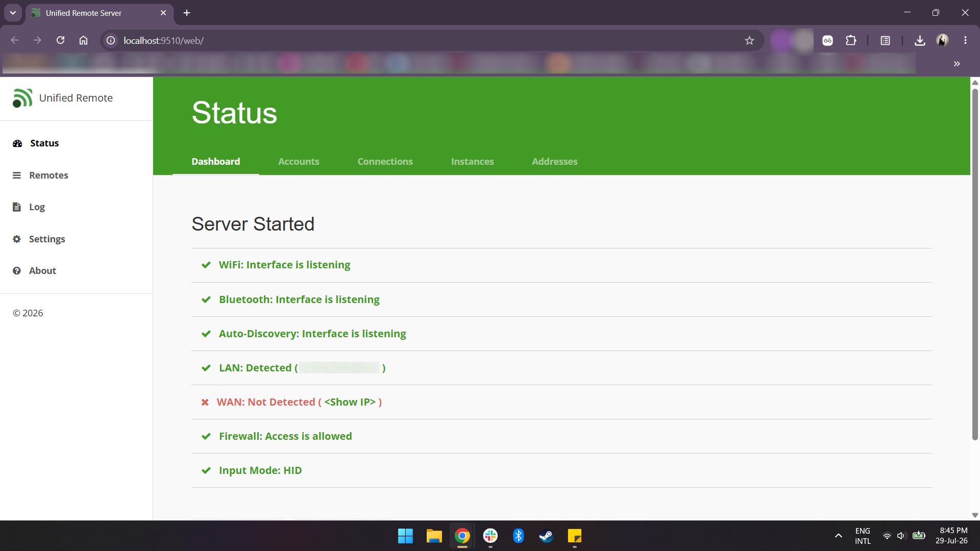
Task: View site information icon in address bar
Action: (111, 40)
